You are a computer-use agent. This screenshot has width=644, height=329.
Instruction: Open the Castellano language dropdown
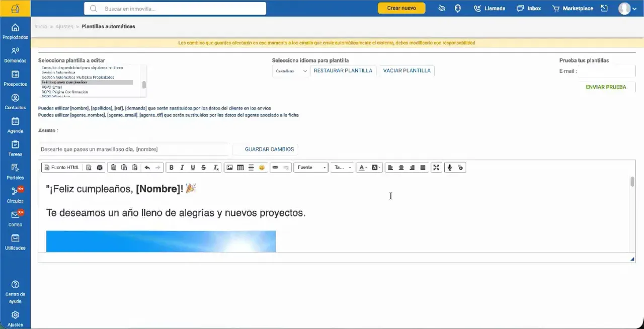click(x=291, y=71)
